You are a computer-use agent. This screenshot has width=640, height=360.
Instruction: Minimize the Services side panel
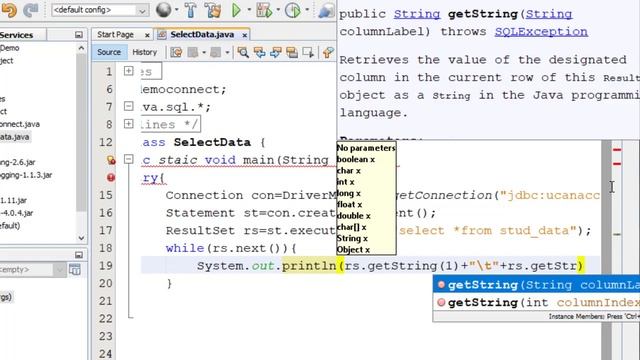[79, 35]
